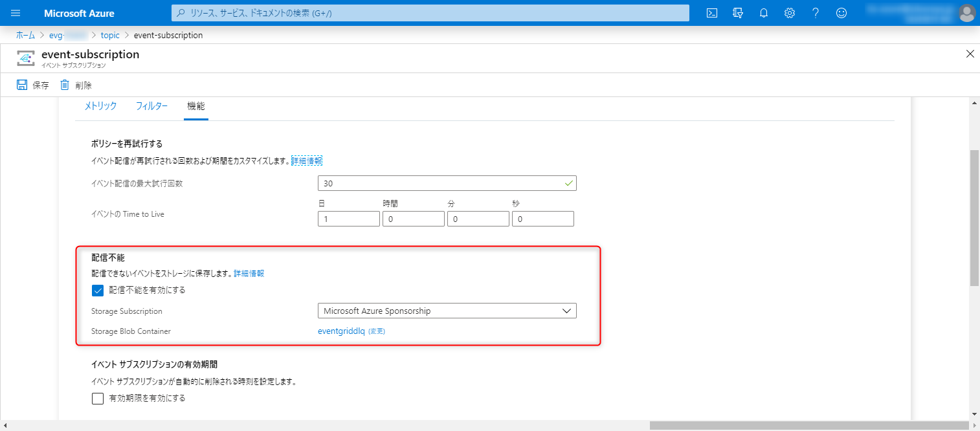Click the 配信不能 section heading

108,258
